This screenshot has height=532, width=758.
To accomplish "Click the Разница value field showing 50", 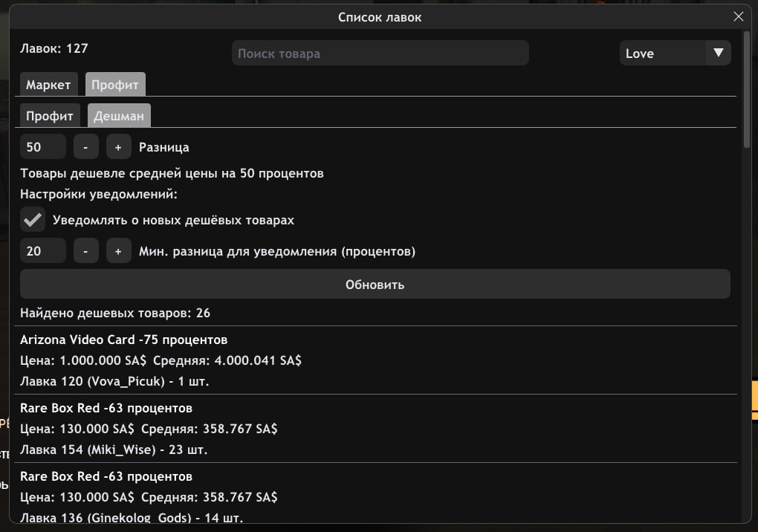I will [x=43, y=147].
